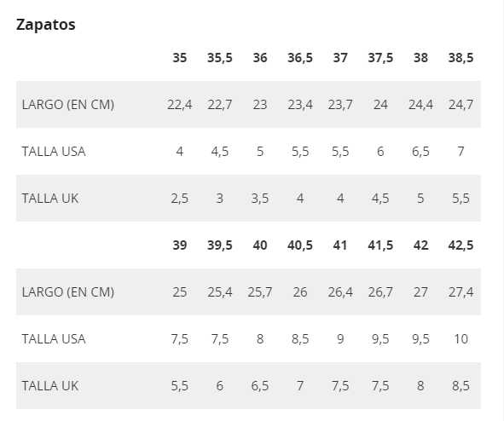504x421 pixels.
Task: Select the 27,4 length cell
Action: tap(461, 292)
